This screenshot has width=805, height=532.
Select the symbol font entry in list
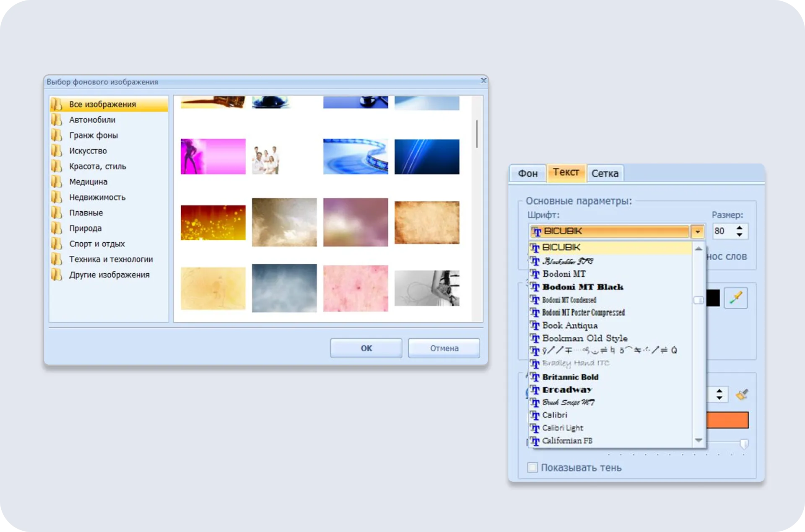tap(610, 350)
